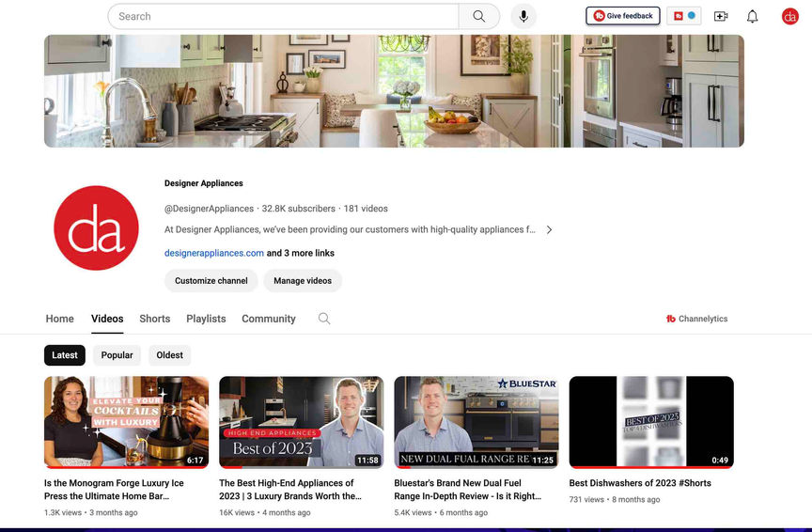Screen dimensions: 812x532
Task: Click the search magnifier button in top bar
Action: (x=479, y=17)
